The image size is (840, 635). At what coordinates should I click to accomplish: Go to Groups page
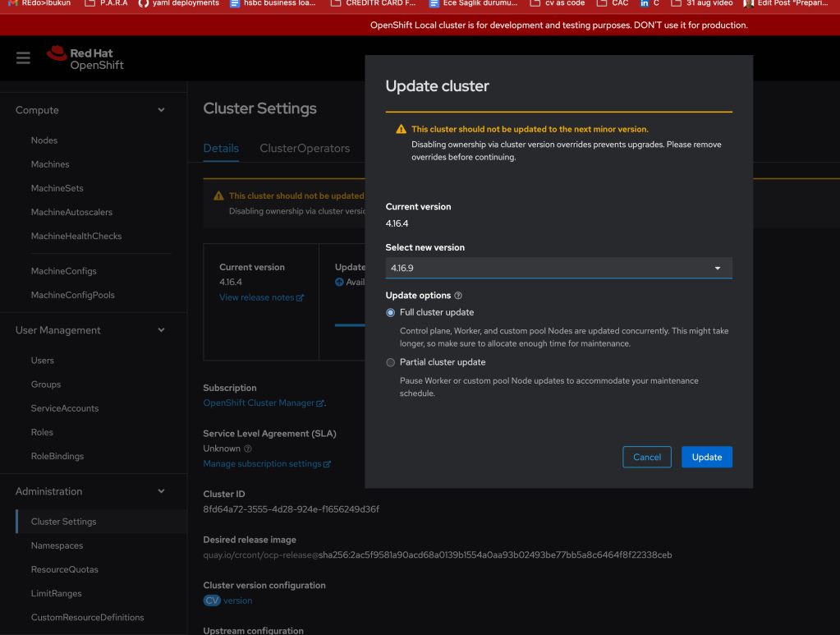tap(45, 384)
